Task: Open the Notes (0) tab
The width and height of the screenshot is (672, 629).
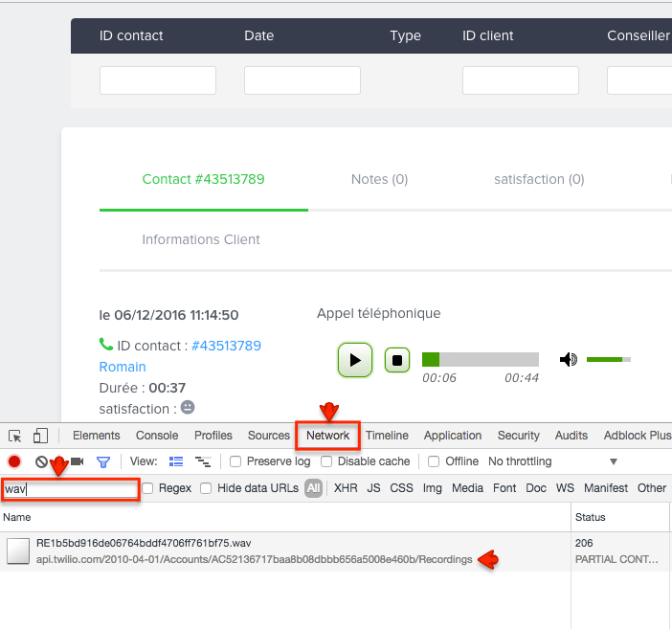Action: [x=379, y=179]
